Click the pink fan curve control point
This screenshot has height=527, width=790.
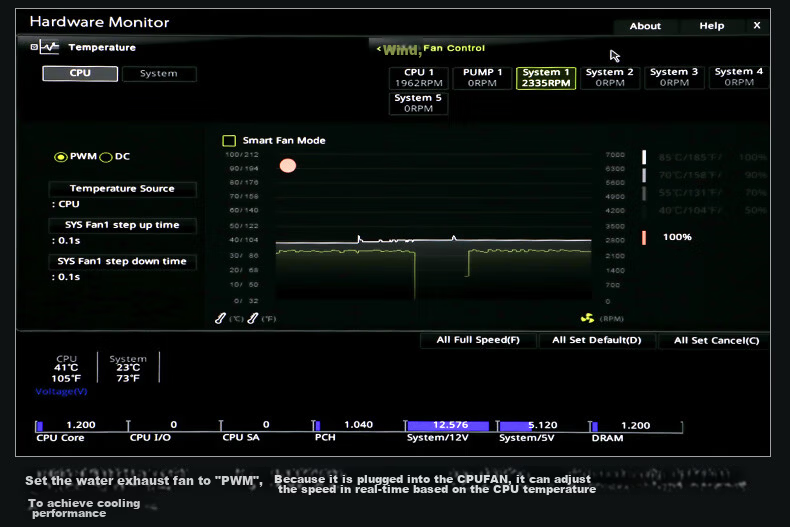coord(288,166)
